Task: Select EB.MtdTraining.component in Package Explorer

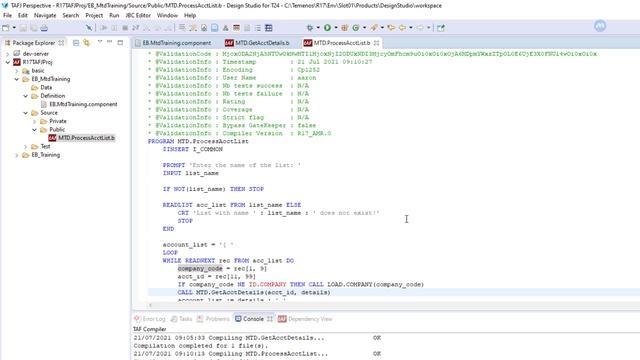Action: 79,104
